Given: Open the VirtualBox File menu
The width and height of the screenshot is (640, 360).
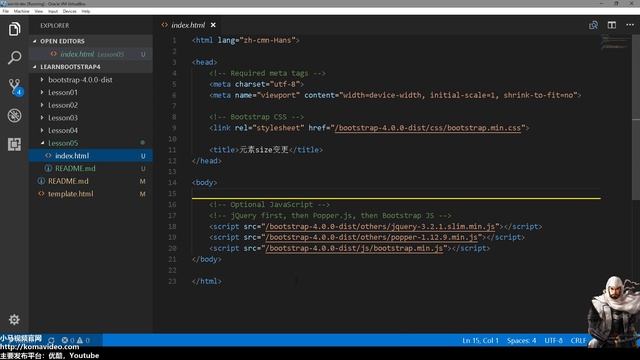Looking at the screenshot, I should click(x=5, y=11).
